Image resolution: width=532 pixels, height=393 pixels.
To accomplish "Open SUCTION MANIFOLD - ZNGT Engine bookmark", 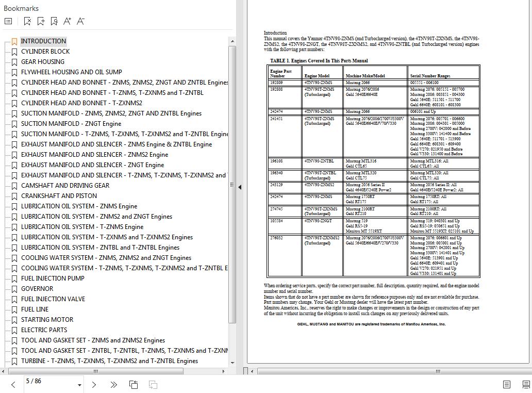I will point(71,124).
